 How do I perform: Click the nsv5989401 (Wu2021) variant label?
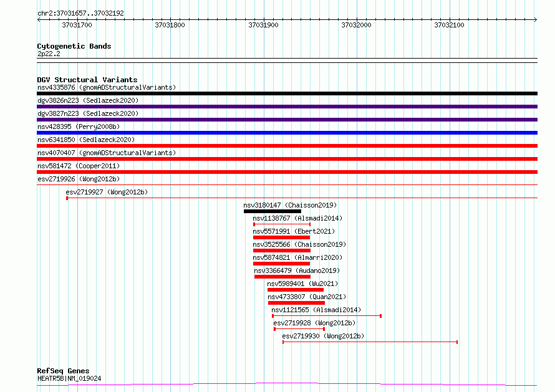click(x=302, y=284)
